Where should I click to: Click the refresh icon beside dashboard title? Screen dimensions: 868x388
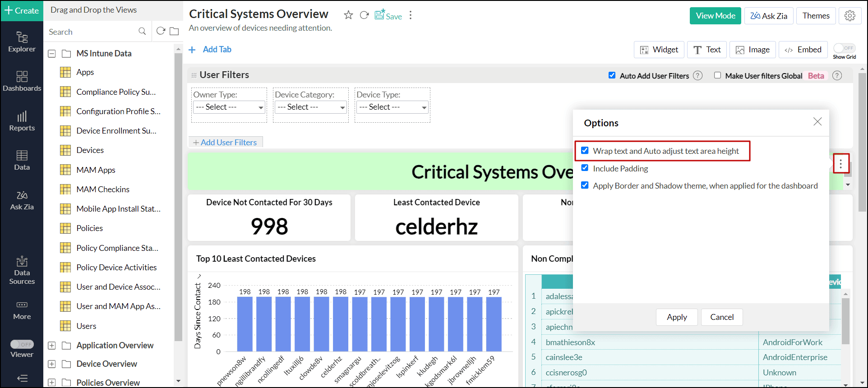[364, 15]
